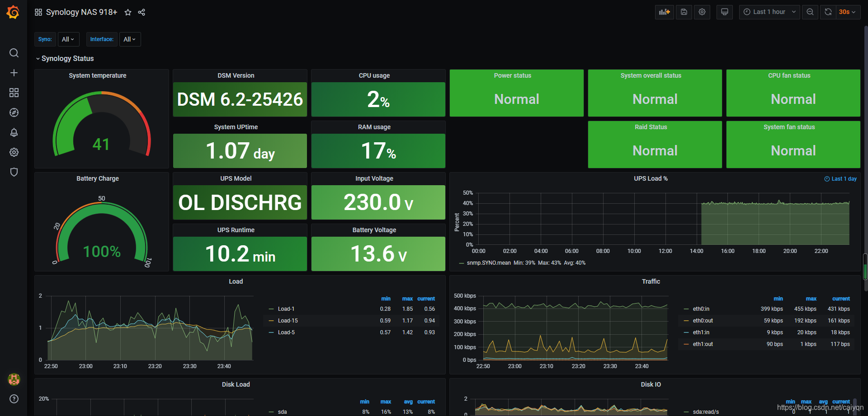
Task: Open the sidebar Dashboards icon
Action: (x=14, y=93)
